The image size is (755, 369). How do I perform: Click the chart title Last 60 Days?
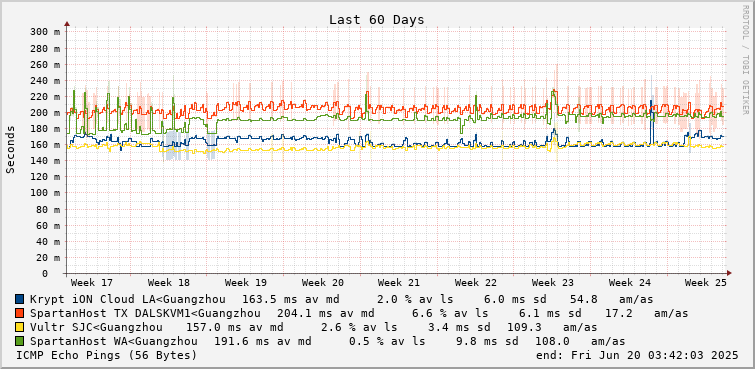[x=377, y=20]
